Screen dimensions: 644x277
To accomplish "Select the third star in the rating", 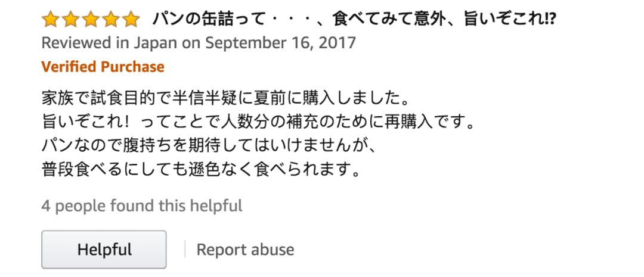I will [91, 19].
